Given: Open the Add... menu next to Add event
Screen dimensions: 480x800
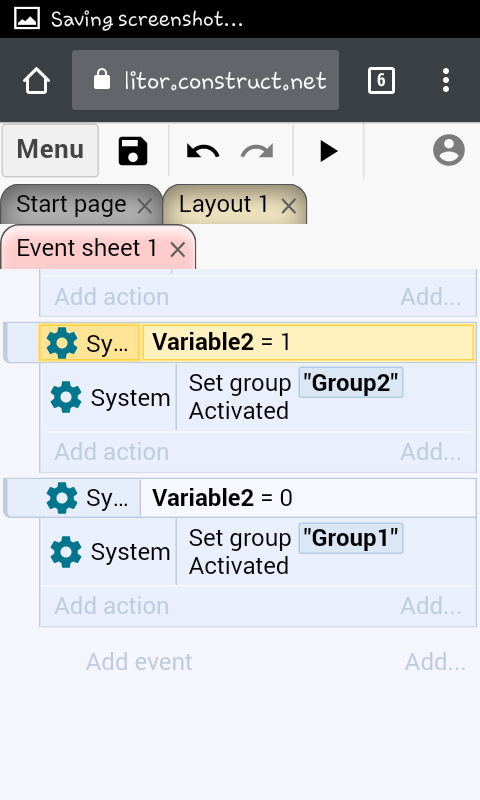Looking at the screenshot, I should [435, 662].
